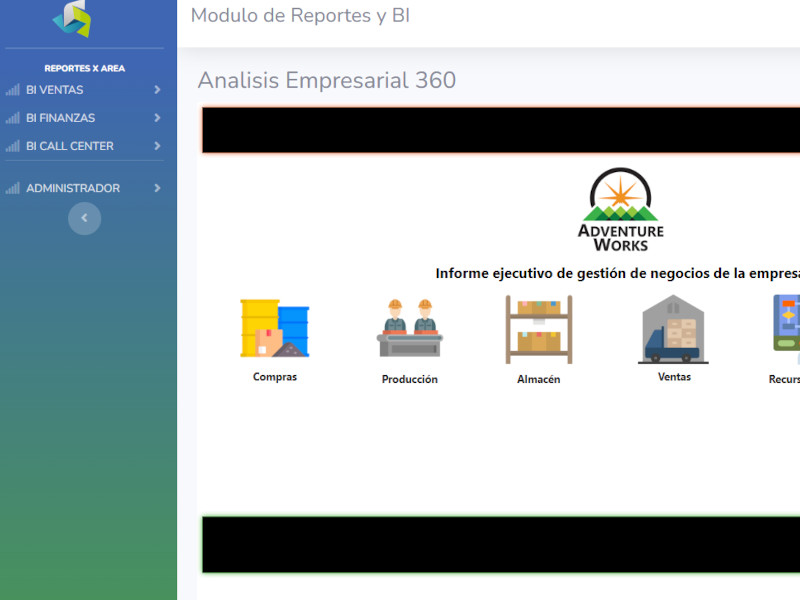Open the BI CALL CENTER menu item
The width and height of the screenshot is (800, 600).
(70, 146)
